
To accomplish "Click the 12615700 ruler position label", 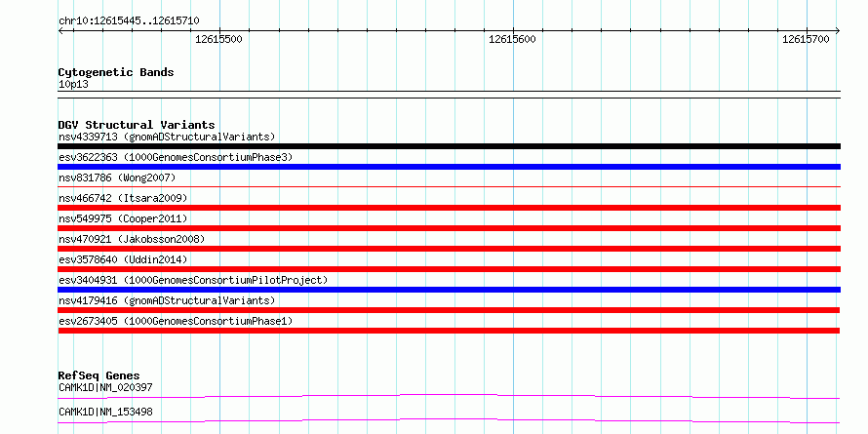I will pos(806,39).
